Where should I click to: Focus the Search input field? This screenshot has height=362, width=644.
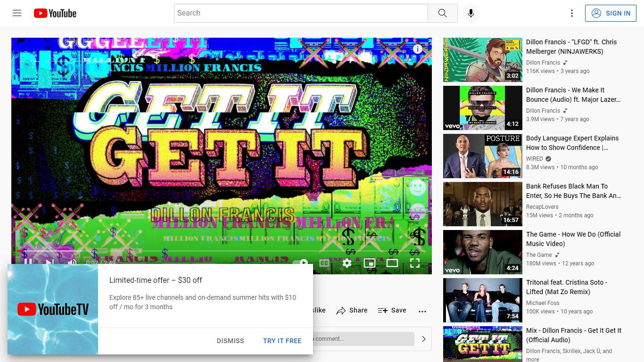[x=301, y=13]
